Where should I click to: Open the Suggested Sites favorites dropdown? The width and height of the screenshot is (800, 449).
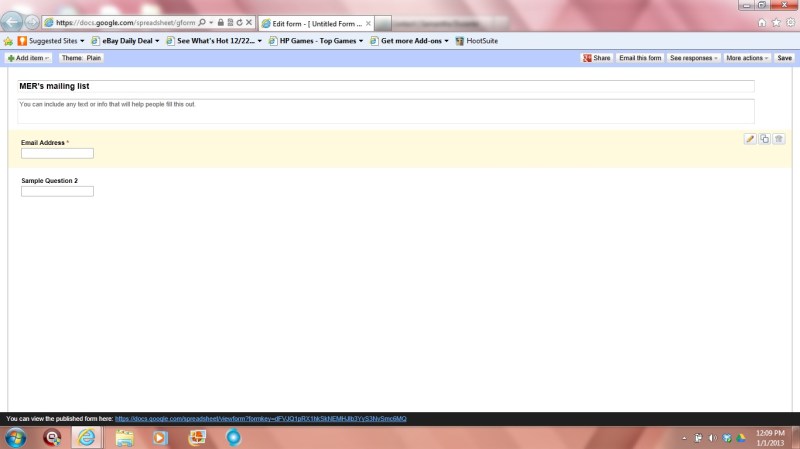[x=50, y=41]
